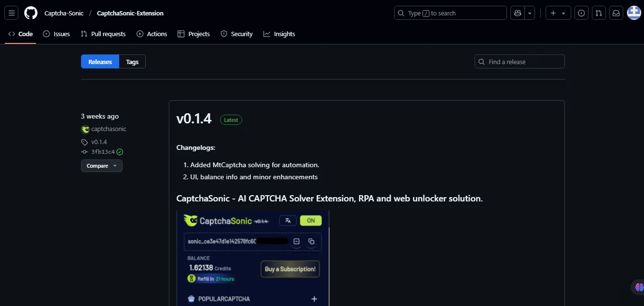
Task: Switch to the Tags view
Action: pyautogui.click(x=132, y=62)
